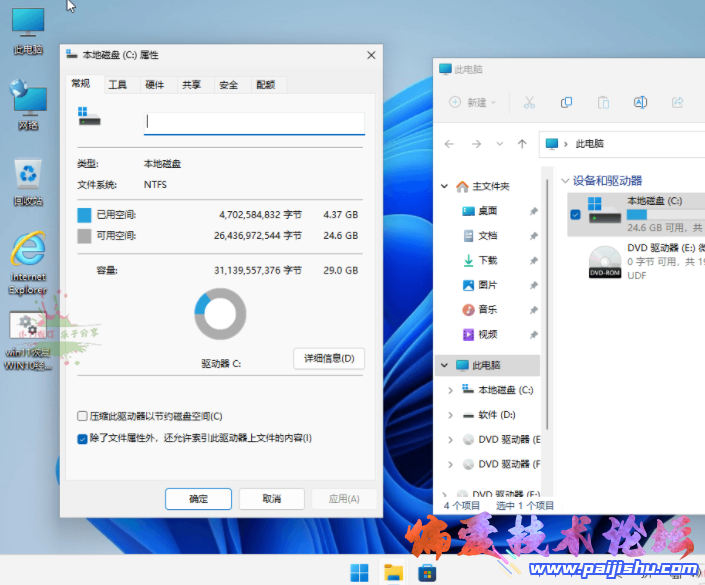Click the Cut scissors icon in Explorer toolbar
This screenshot has width=705, height=585.
point(529,102)
